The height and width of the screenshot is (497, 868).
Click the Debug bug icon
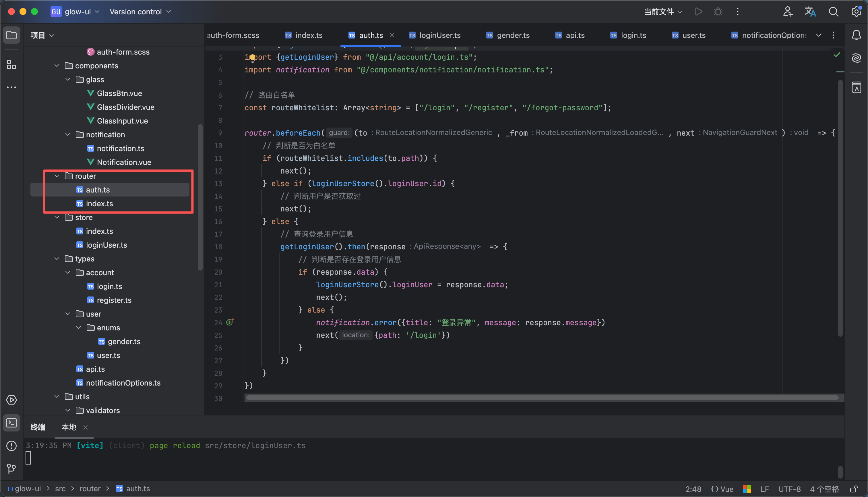(x=718, y=11)
